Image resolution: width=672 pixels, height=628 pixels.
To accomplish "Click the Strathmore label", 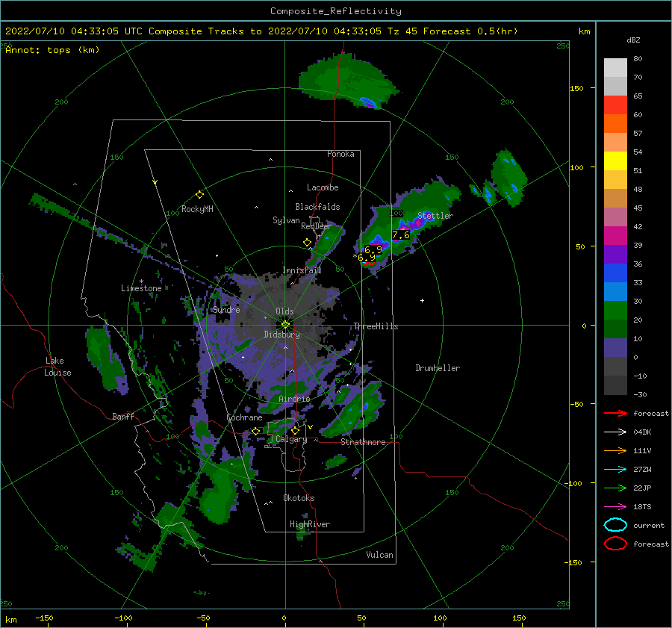I will click(363, 442).
